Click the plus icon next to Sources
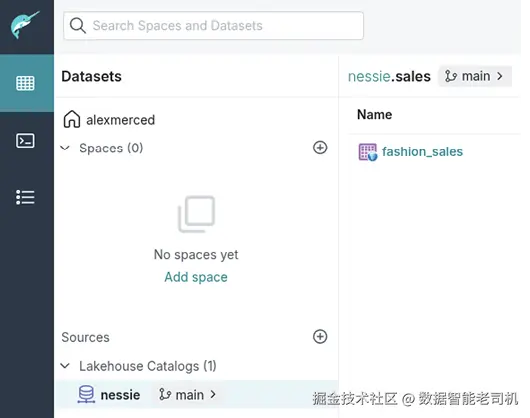This screenshot has width=530, height=418. 320,337
